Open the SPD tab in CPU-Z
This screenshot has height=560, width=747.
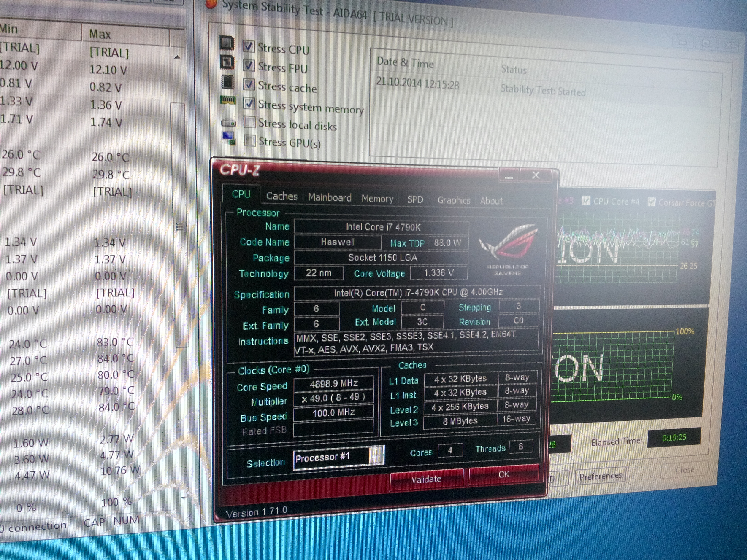coord(415,199)
